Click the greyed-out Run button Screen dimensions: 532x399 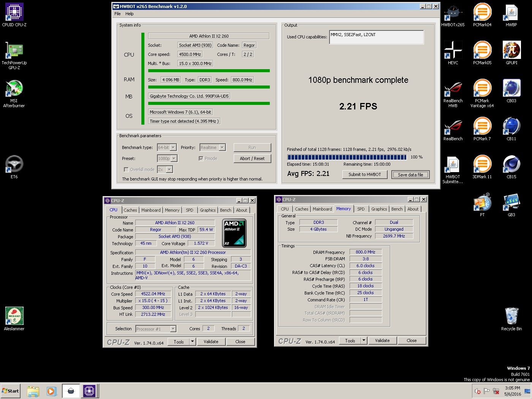click(252, 147)
